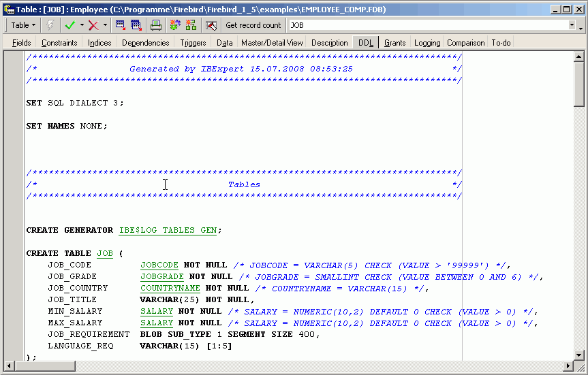Viewport: 588px width, 375px height.
Task: Click SALARY domain on MIN_SALARY line
Action: (157, 311)
